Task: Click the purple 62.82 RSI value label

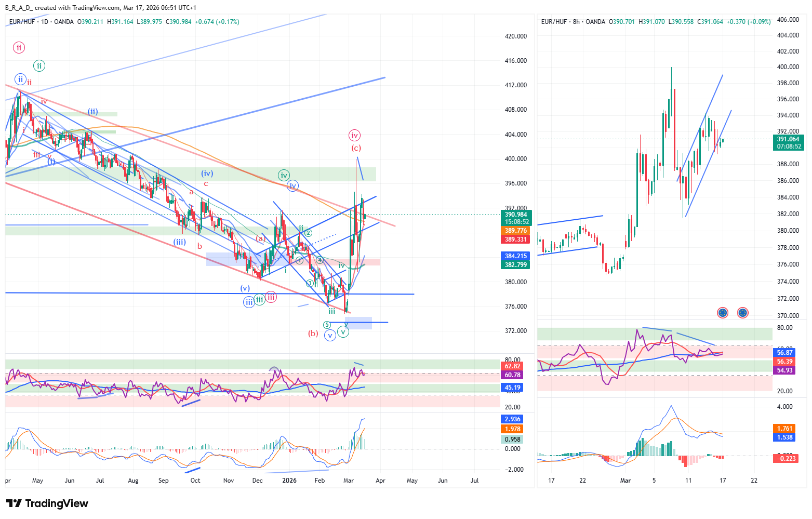Action: [x=512, y=366]
